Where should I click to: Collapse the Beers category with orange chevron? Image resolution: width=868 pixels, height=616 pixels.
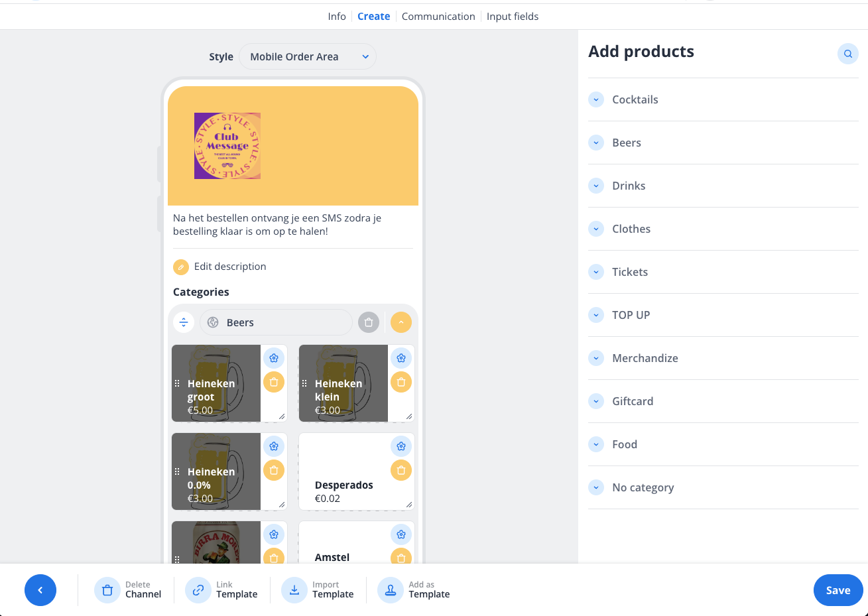401,322
